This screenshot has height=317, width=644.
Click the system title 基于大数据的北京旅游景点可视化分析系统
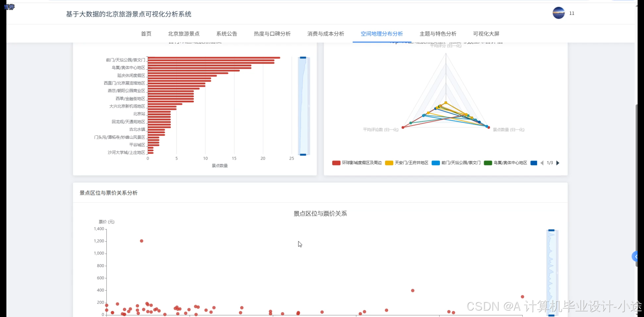tap(129, 14)
